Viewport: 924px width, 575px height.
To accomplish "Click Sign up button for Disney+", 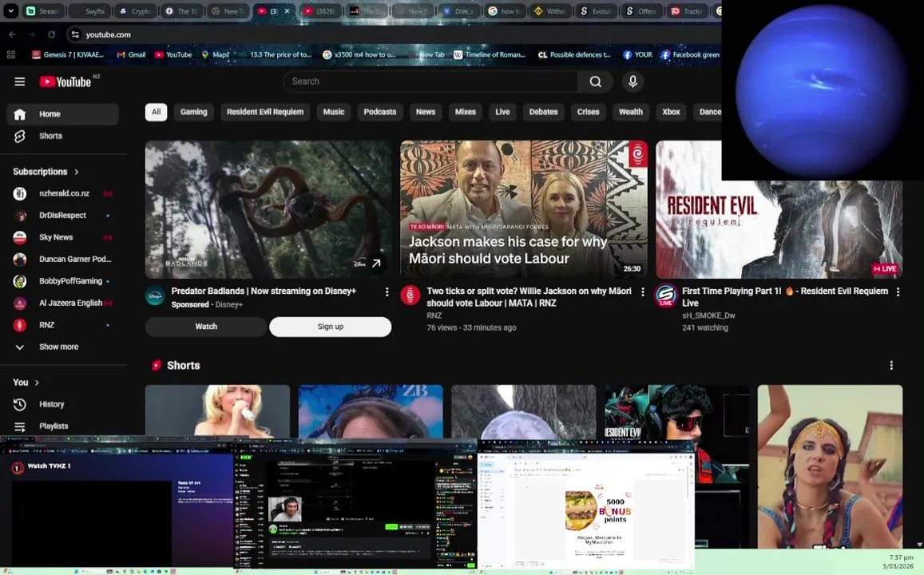I will pos(330,327).
